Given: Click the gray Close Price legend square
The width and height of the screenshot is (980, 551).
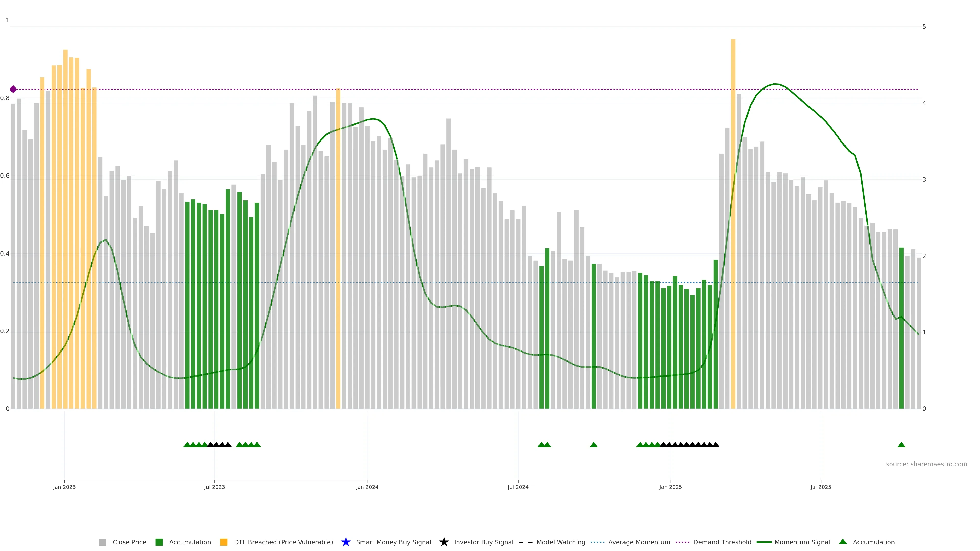Looking at the screenshot, I should [102, 542].
